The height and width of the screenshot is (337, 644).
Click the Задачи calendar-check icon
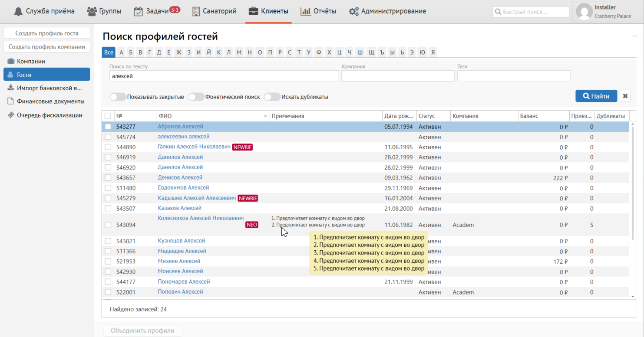coord(138,11)
